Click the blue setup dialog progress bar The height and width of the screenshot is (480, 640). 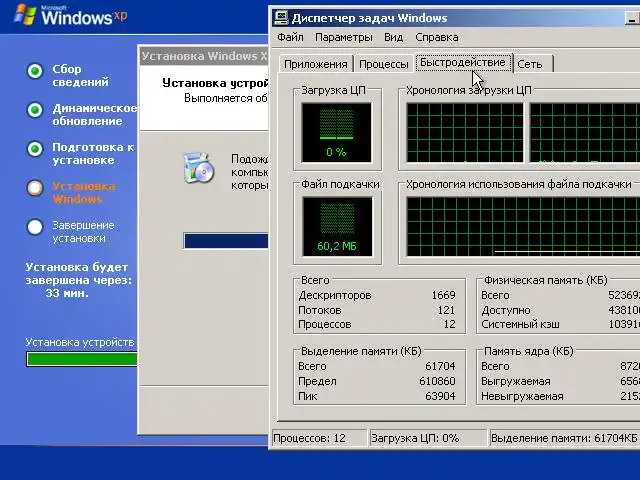coord(226,241)
